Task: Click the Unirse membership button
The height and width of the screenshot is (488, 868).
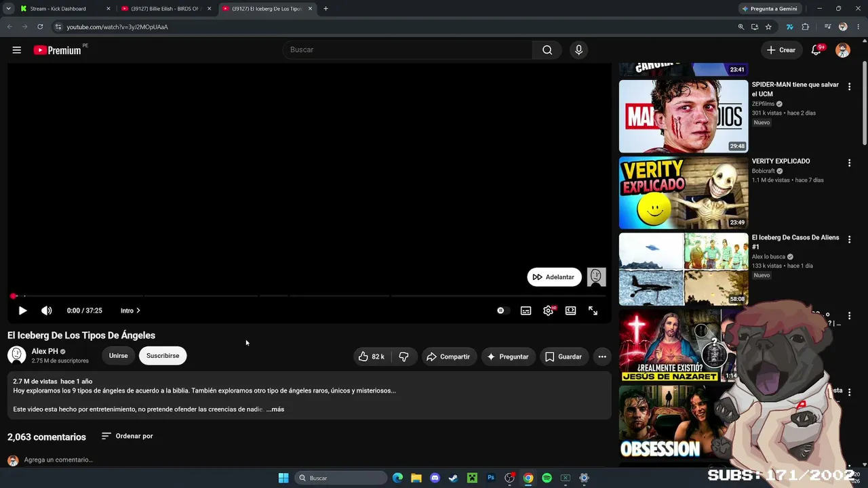Action: point(119,356)
